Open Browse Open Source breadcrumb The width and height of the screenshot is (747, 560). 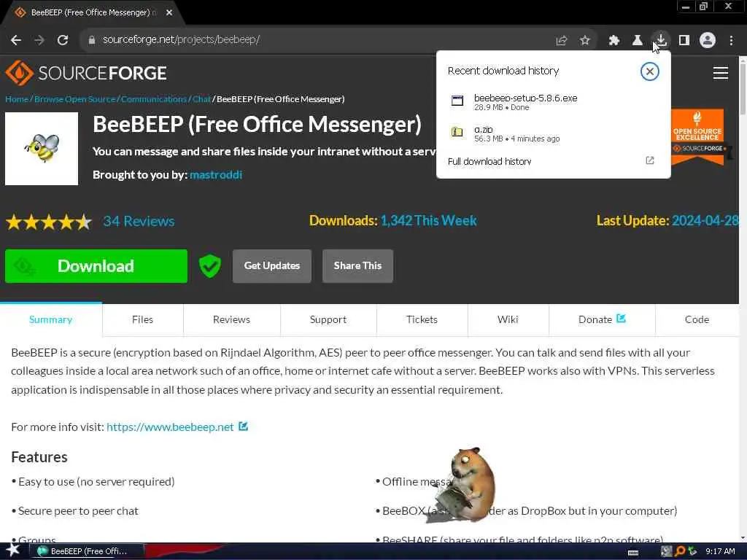(x=75, y=99)
